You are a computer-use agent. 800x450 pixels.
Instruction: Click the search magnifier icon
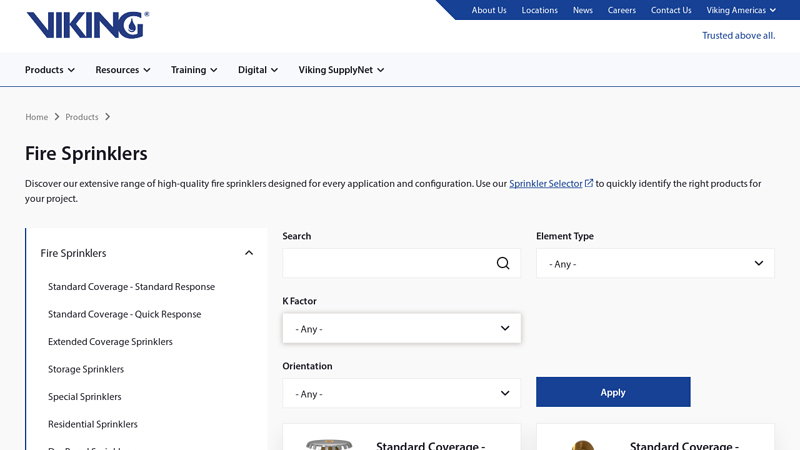503,263
